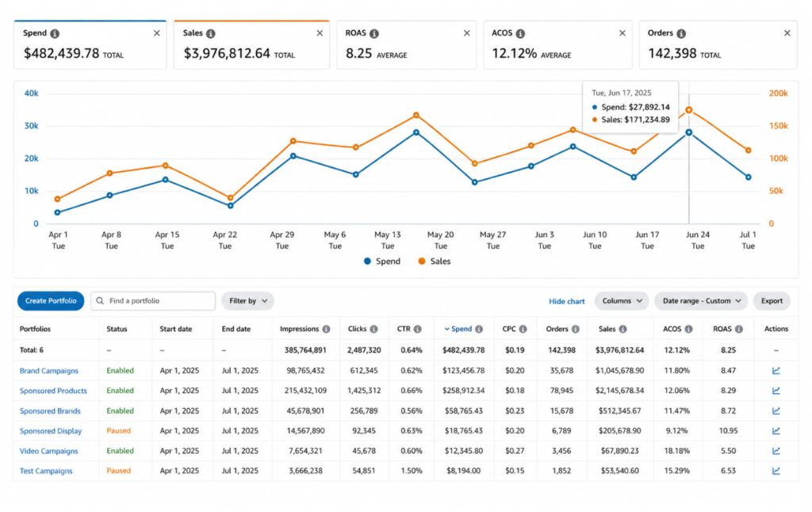Click ACOS column info icon in table
Viewport: 812px width, 512px height.
click(689, 329)
